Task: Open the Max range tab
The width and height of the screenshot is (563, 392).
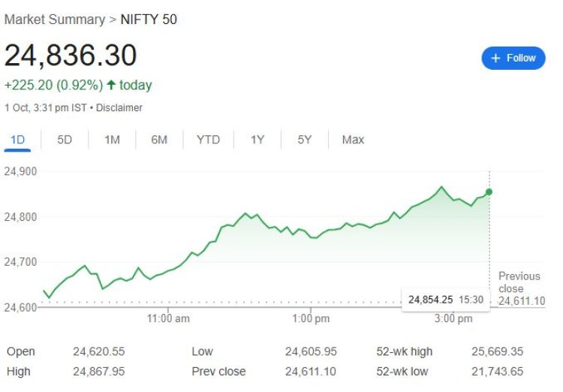Action: (x=353, y=140)
